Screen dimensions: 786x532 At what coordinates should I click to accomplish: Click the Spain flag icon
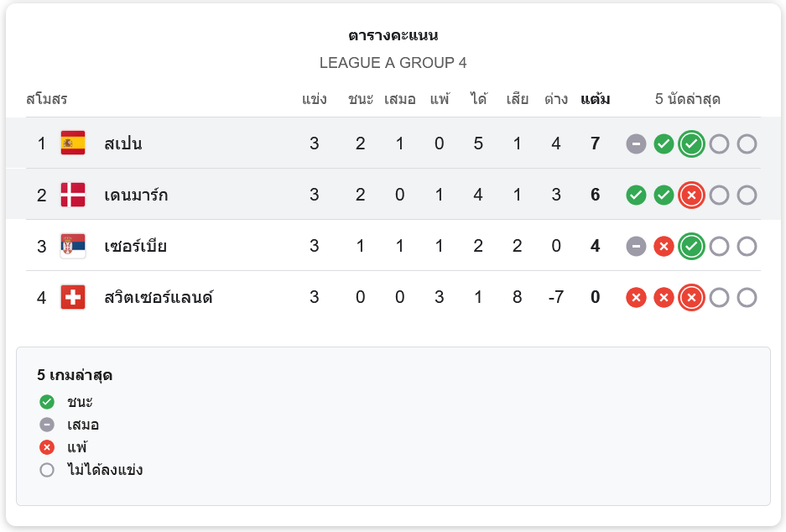coord(73,143)
